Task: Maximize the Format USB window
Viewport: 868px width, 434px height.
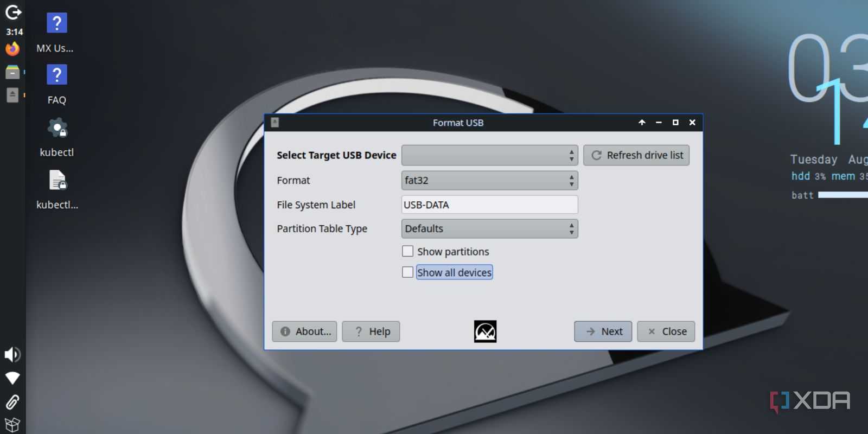Action: tap(675, 123)
